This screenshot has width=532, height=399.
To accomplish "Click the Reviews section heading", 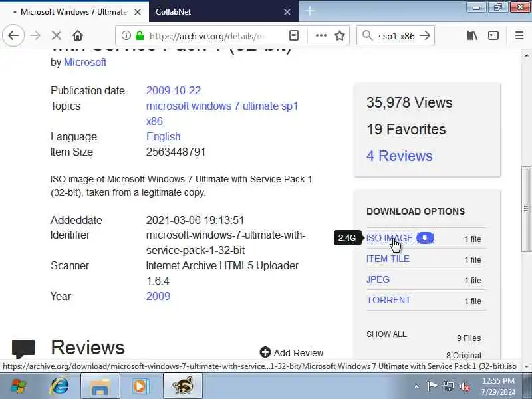I will click(88, 347).
